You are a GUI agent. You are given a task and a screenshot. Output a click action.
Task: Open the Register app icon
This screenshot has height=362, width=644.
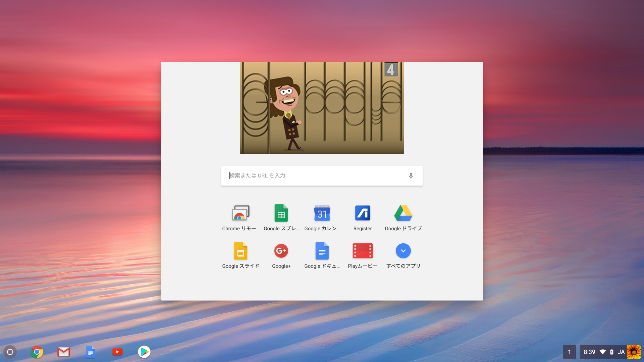(363, 214)
